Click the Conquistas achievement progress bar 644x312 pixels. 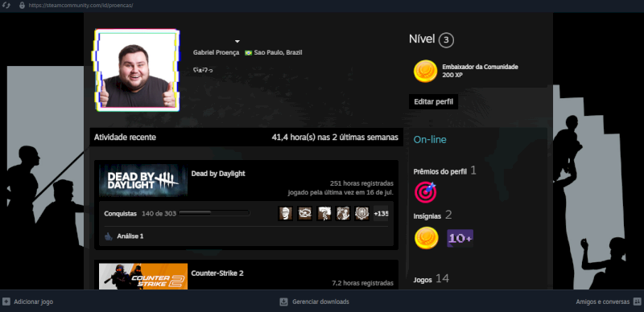(x=214, y=213)
